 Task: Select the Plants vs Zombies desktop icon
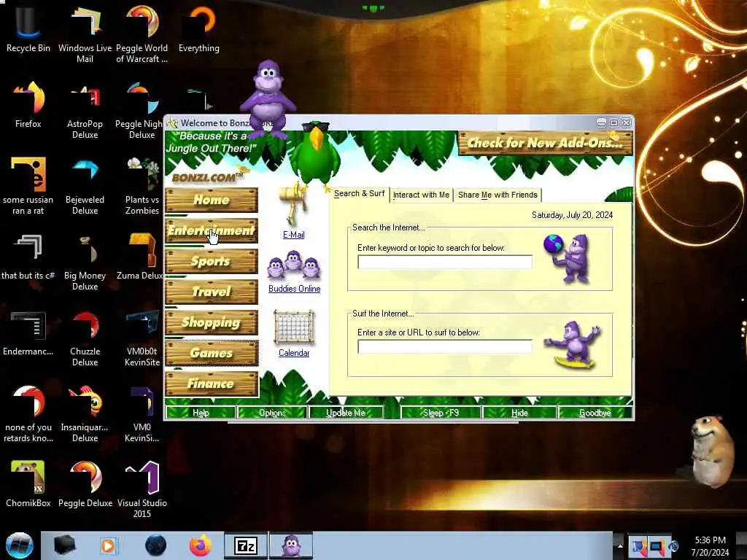click(142, 186)
